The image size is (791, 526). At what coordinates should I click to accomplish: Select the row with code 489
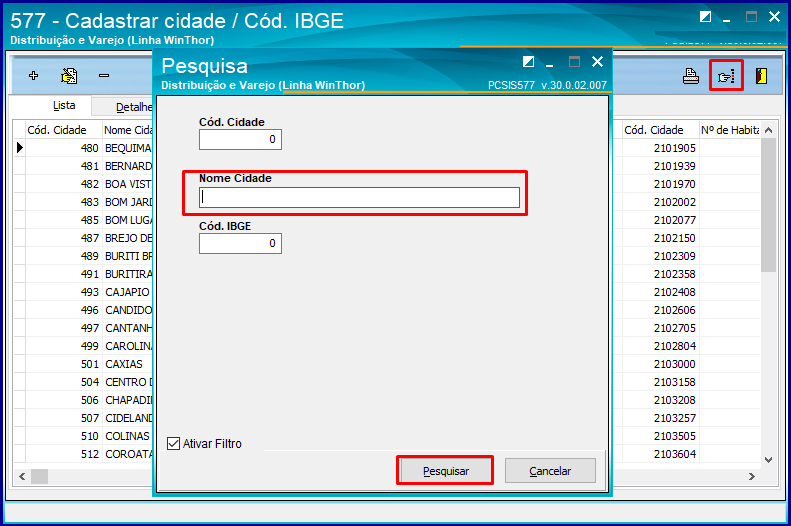click(84, 256)
